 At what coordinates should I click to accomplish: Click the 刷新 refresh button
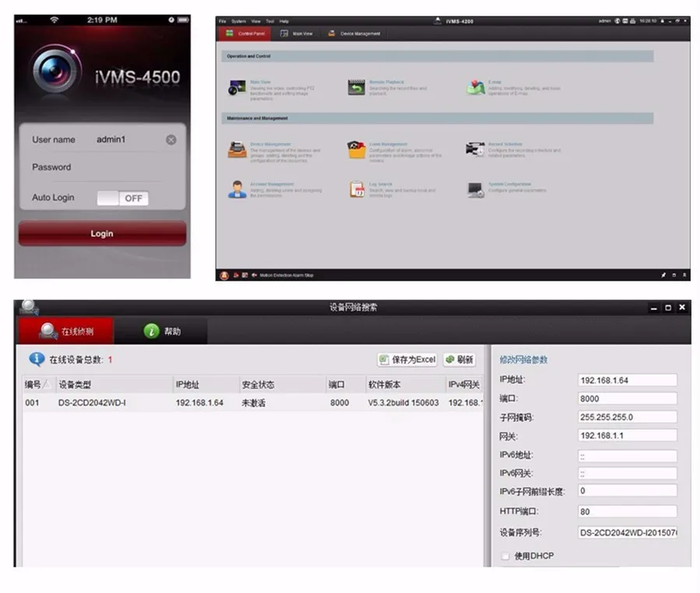460,360
